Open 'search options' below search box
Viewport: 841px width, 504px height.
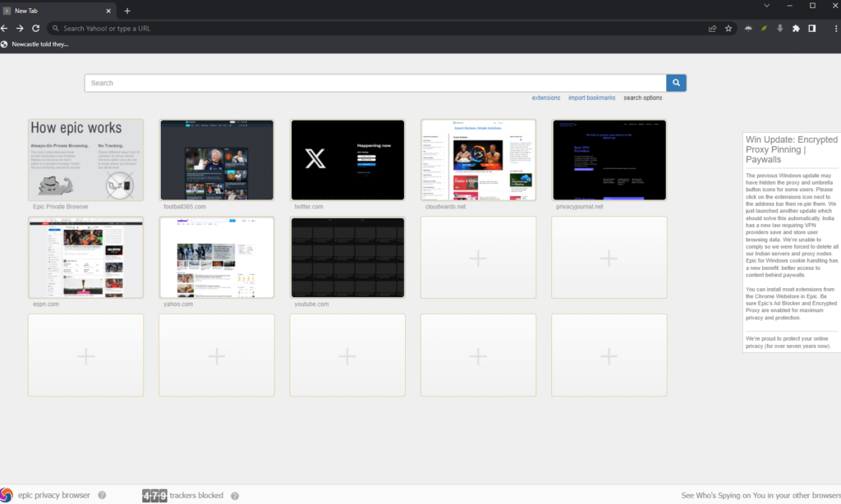(x=642, y=99)
